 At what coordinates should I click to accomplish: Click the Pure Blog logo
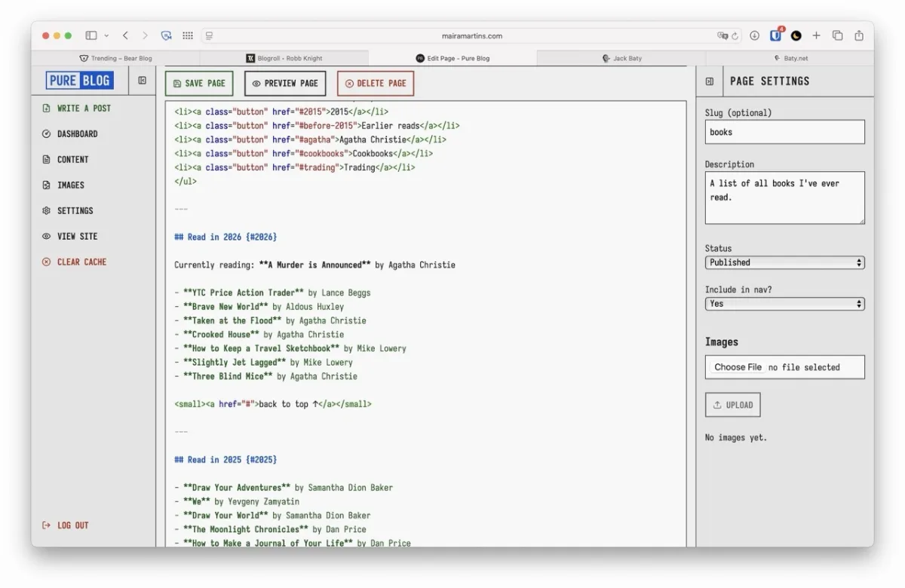(79, 81)
